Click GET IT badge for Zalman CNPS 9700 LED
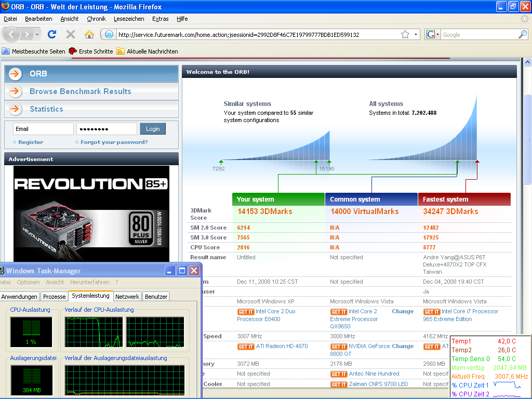This screenshot has height=399, width=532. tap(339, 385)
